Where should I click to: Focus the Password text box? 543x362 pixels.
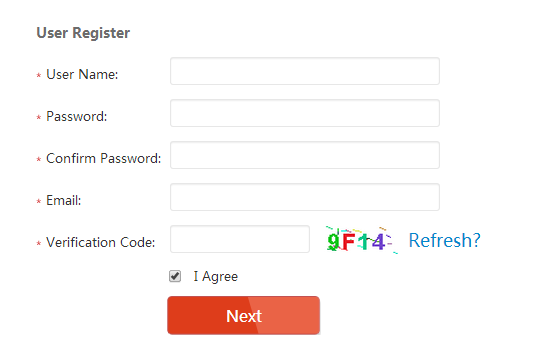305,113
